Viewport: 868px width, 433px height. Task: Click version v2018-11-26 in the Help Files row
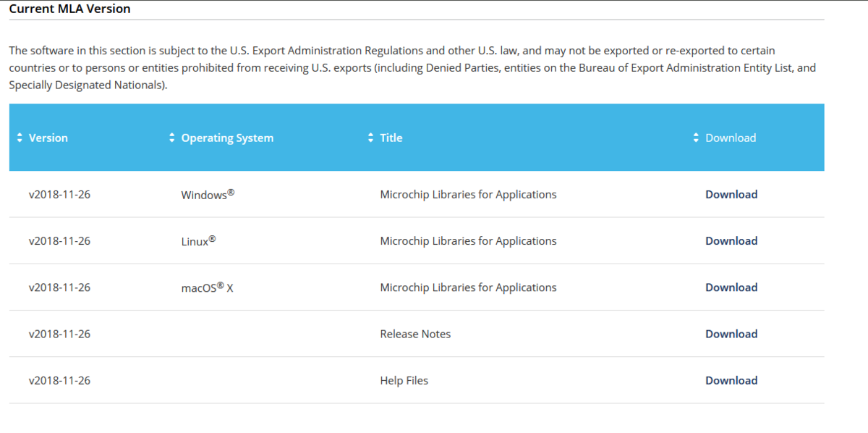click(59, 380)
